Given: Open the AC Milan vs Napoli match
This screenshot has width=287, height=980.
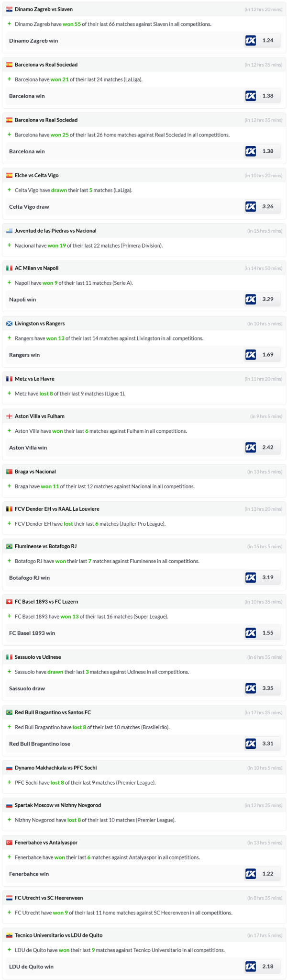Looking at the screenshot, I should tap(36, 268).
